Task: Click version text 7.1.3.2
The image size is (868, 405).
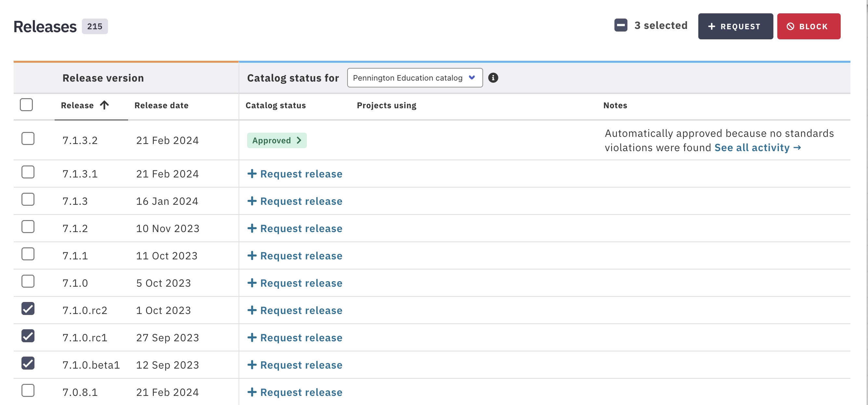Action: click(x=80, y=140)
